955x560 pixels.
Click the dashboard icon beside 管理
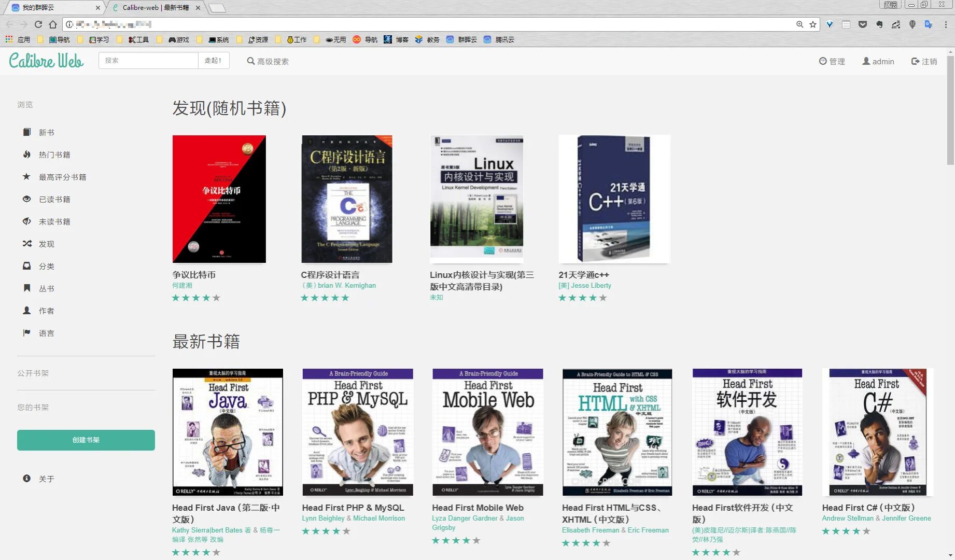coord(823,61)
